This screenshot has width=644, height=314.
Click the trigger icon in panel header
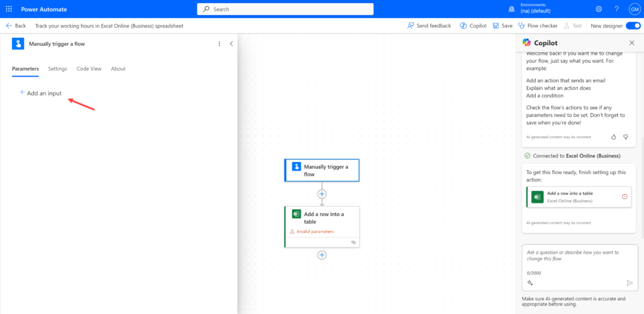click(18, 44)
